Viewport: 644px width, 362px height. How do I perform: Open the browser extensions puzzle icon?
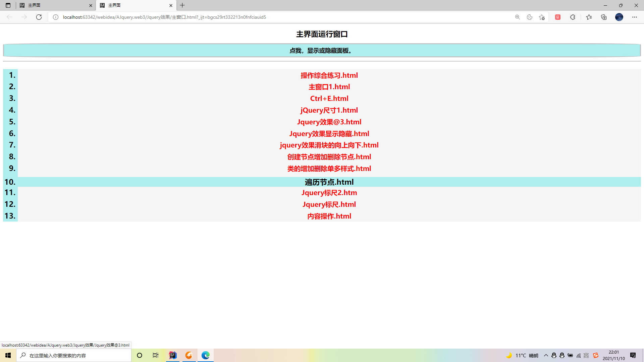[573, 17]
